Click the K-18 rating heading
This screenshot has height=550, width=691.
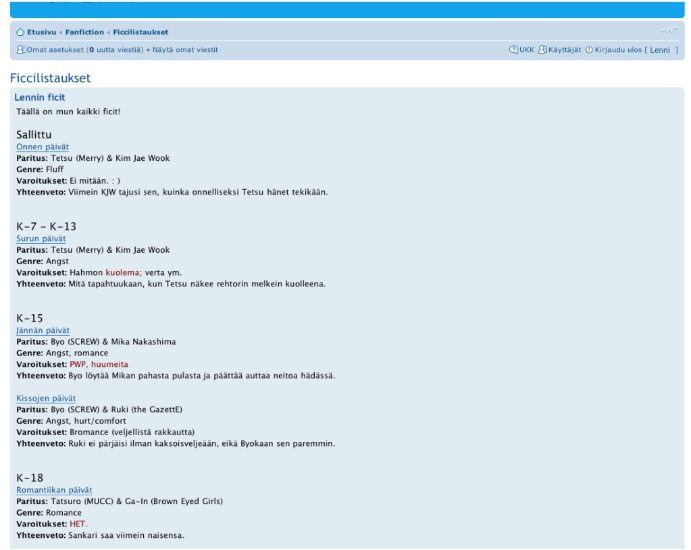point(30,478)
